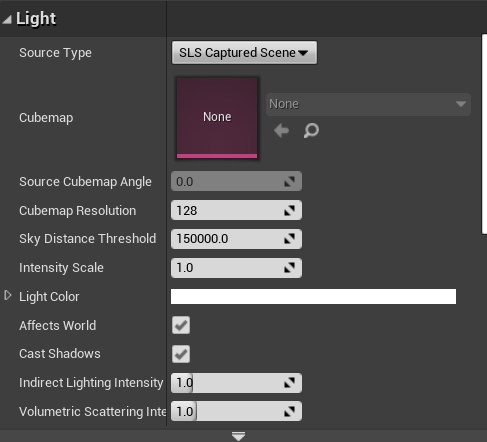Open the Source Type dropdown
This screenshot has height=442, width=487.
click(x=244, y=53)
